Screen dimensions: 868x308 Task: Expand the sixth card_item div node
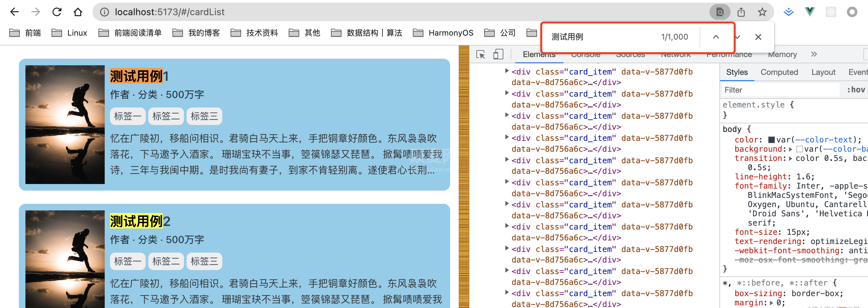(x=506, y=182)
